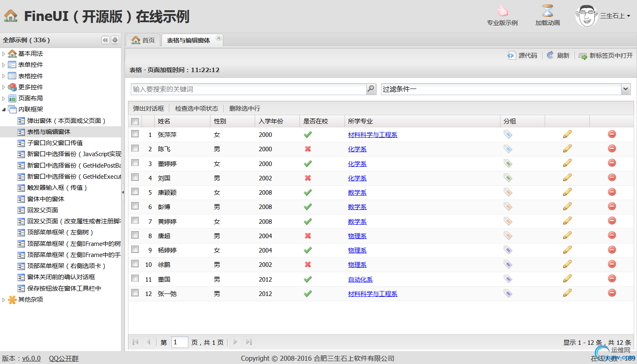This screenshot has height=364, width=637.
Task: Click the 加载动画 hourglass icon
Action: (x=547, y=11)
